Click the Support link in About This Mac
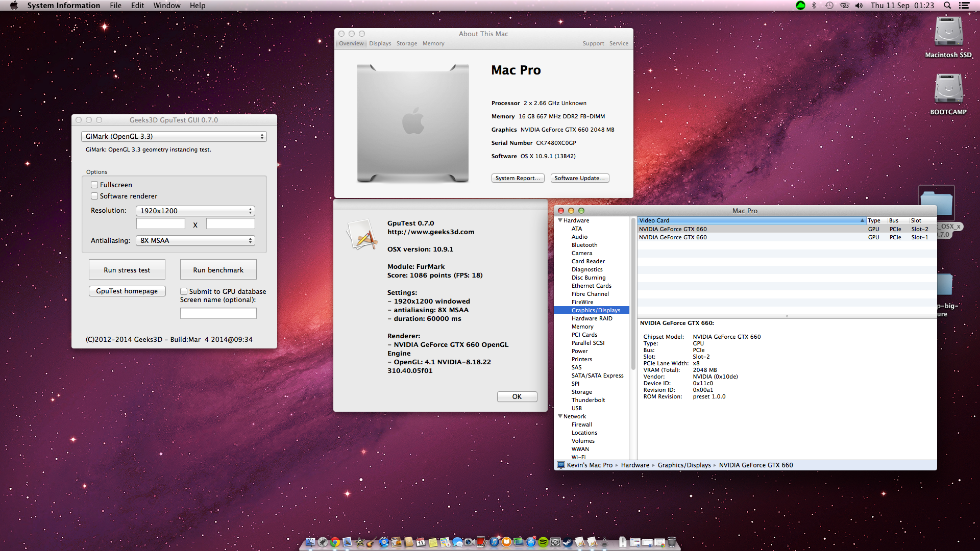The width and height of the screenshot is (980, 551). [593, 43]
